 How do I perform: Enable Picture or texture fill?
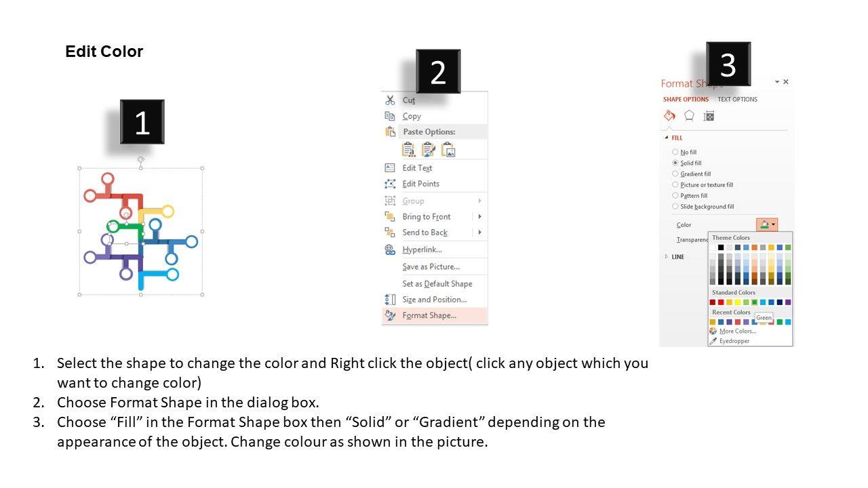pyautogui.click(x=675, y=185)
